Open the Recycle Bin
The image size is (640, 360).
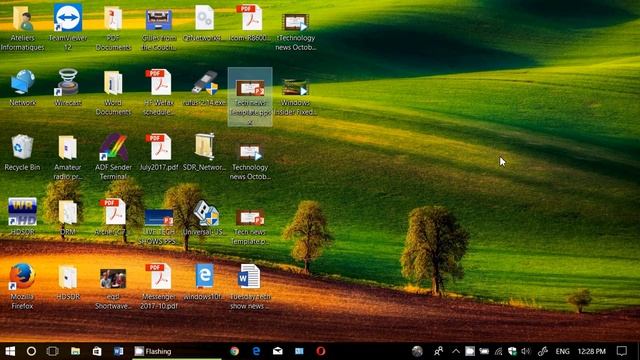(22, 152)
